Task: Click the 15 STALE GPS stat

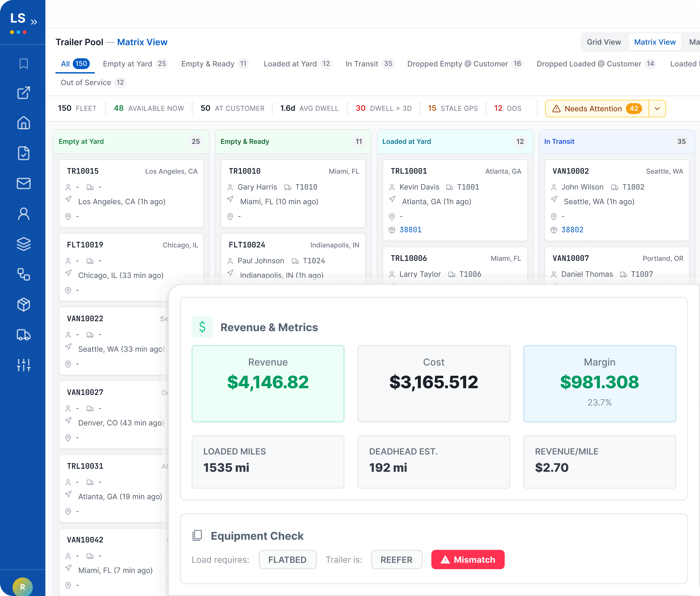Action: coord(453,108)
